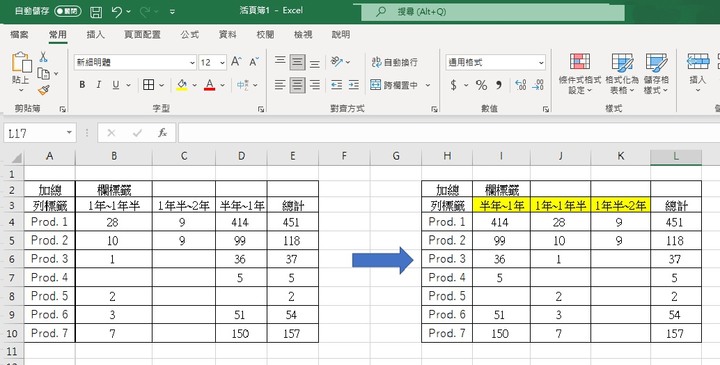Click Align Right icon
Viewport: 720px width, 365px height.
click(x=315, y=85)
